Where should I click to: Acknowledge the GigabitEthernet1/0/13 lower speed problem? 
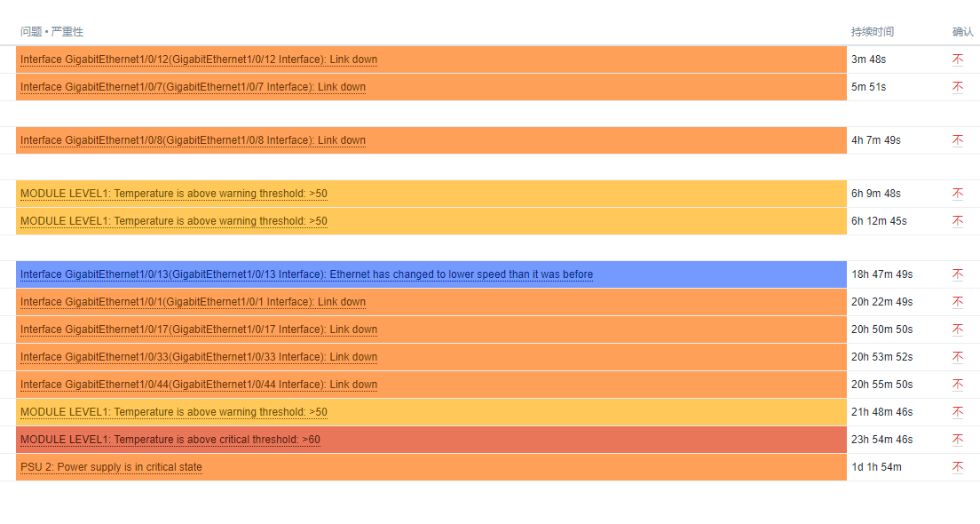(x=958, y=274)
